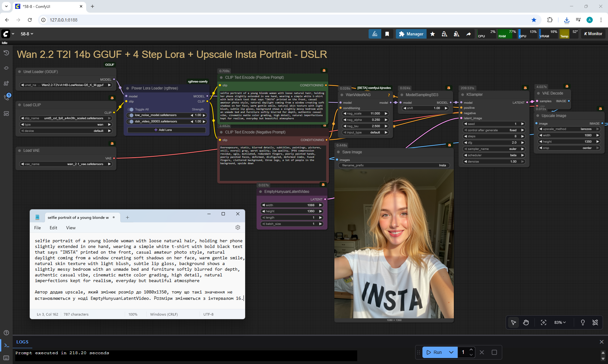The width and height of the screenshot is (608, 364).
Task: Open the 83% zoom level dropdown
Action: (x=560, y=322)
